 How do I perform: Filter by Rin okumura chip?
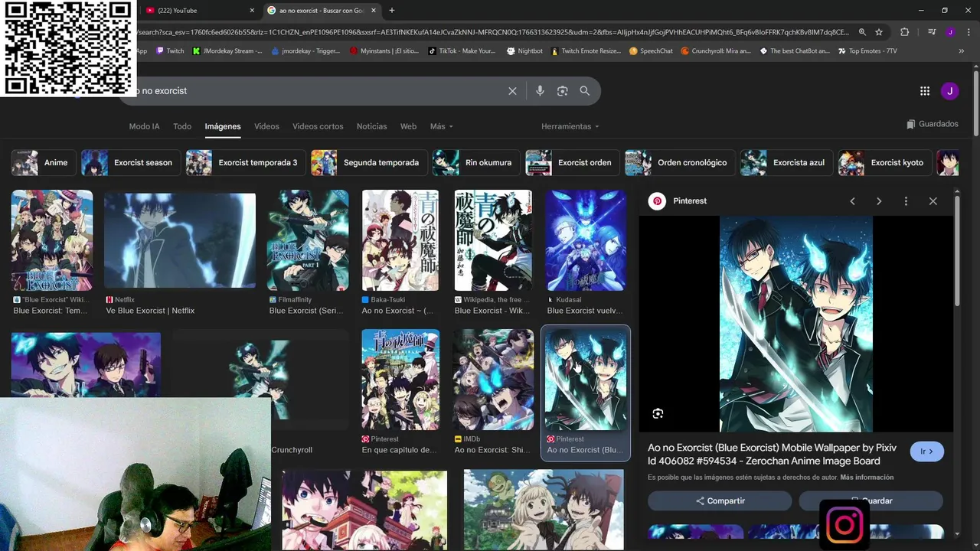[x=475, y=163]
